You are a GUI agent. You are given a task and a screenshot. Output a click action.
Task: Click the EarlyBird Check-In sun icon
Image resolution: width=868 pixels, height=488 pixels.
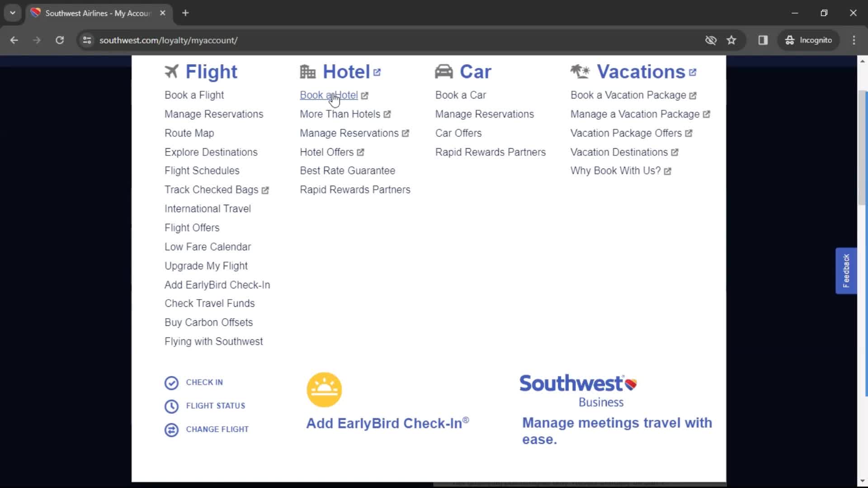[324, 389]
